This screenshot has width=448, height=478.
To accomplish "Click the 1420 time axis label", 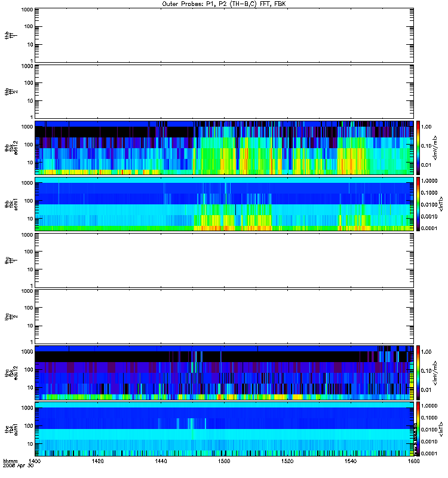I will tap(97, 461).
